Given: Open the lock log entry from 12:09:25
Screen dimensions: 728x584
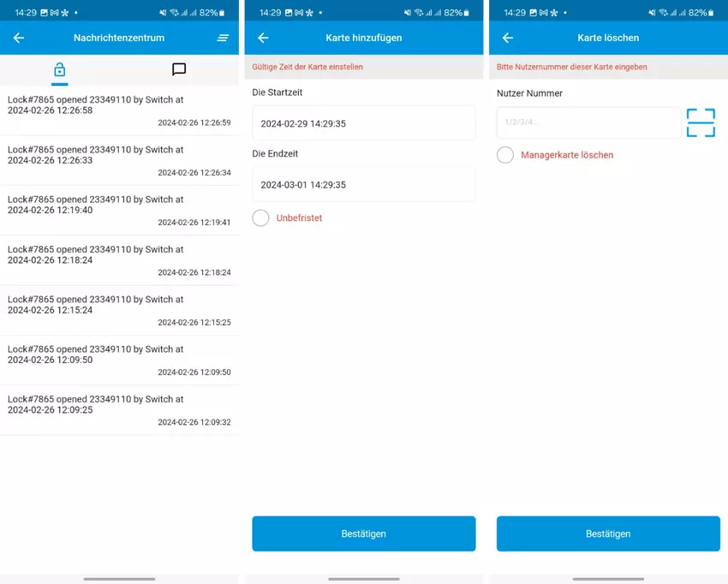Looking at the screenshot, I should [119, 410].
